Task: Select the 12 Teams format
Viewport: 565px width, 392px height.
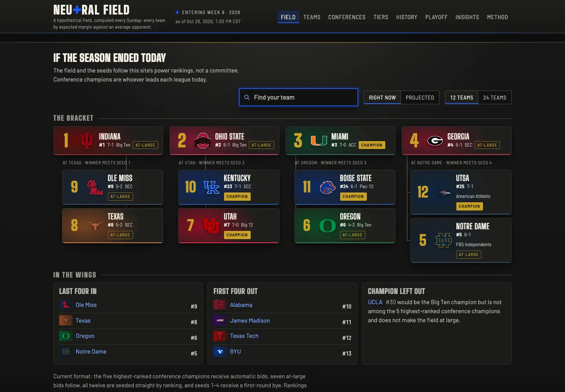Action: [x=461, y=98]
